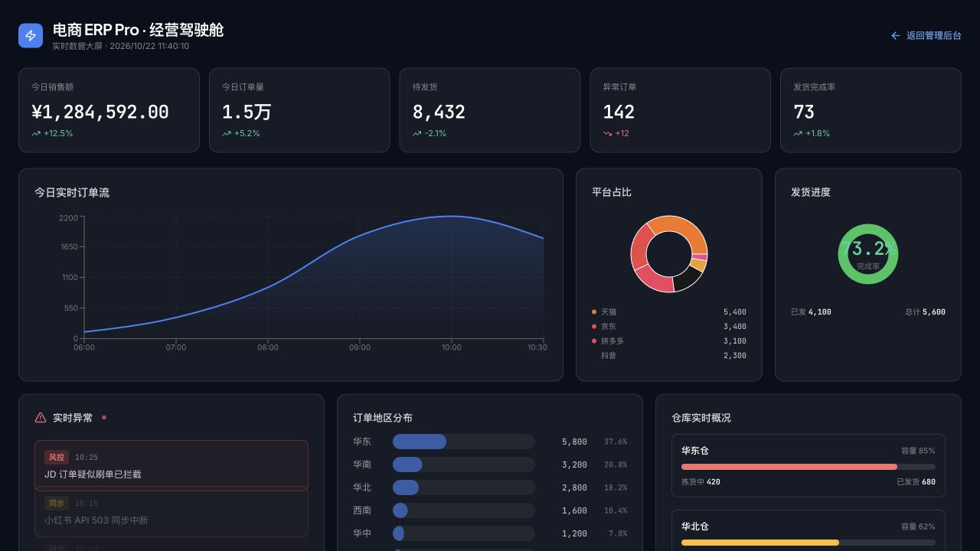
Task: Click the platform share donut chart
Action: coord(669,254)
